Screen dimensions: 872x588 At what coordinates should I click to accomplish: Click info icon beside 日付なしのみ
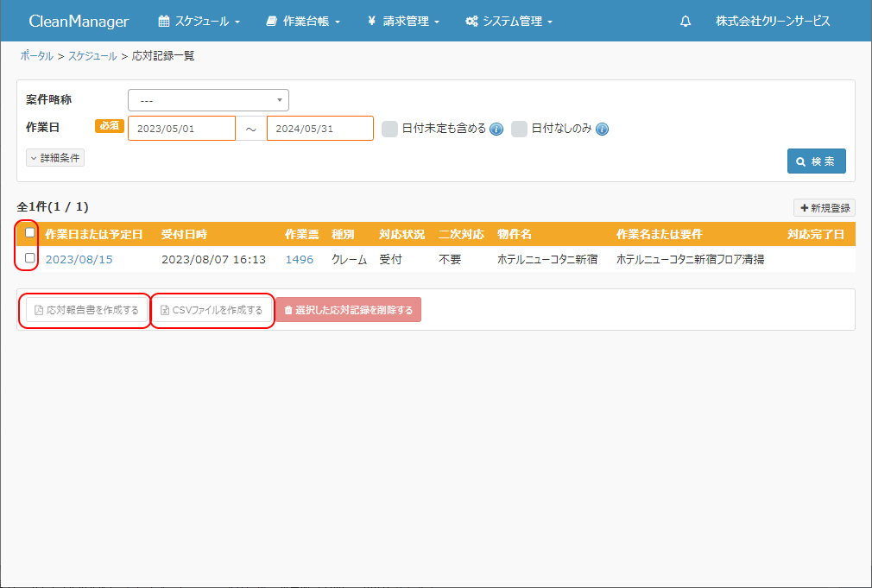point(603,130)
